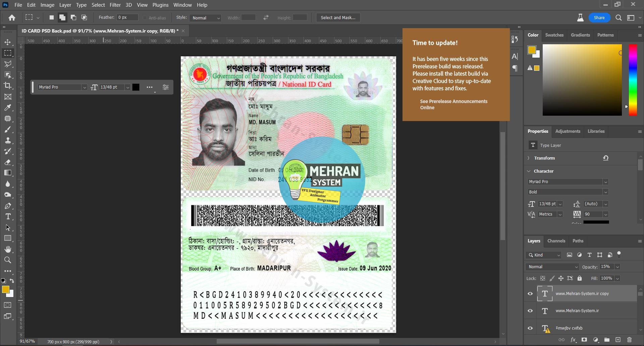This screenshot has width=644, height=346.
Task: Create a new layer
Action: click(618, 340)
